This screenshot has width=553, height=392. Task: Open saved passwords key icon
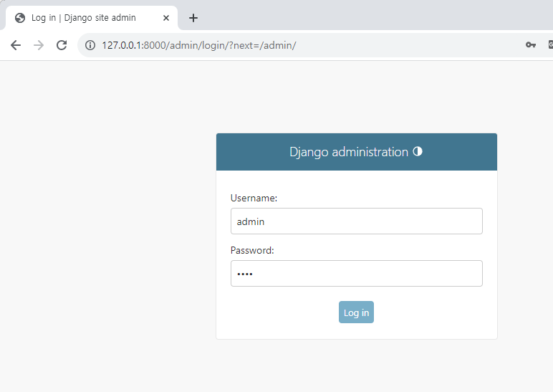pyautogui.click(x=530, y=45)
